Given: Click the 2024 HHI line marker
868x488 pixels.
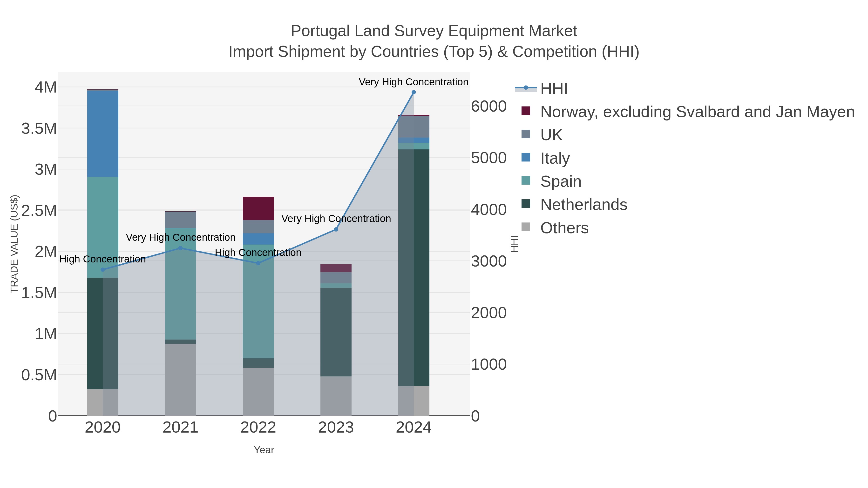Looking at the screenshot, I should click(x=414, y=92).
